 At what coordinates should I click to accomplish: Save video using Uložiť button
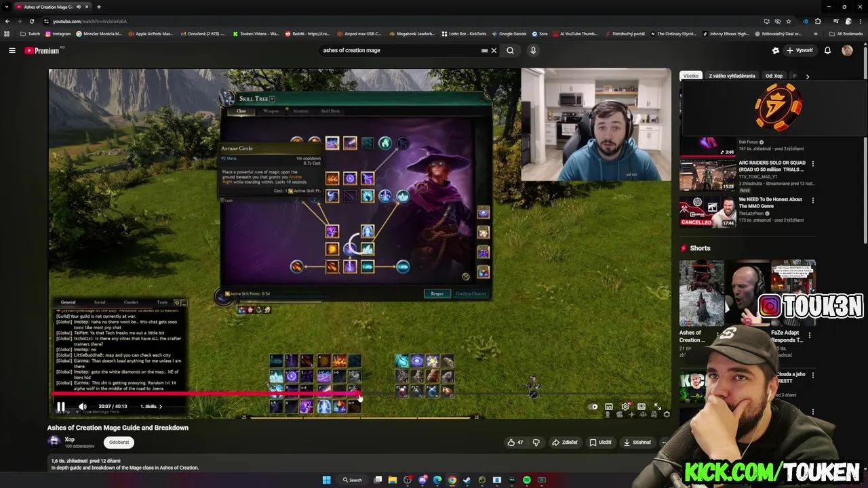pyautogui.click(x=601, y=443)
